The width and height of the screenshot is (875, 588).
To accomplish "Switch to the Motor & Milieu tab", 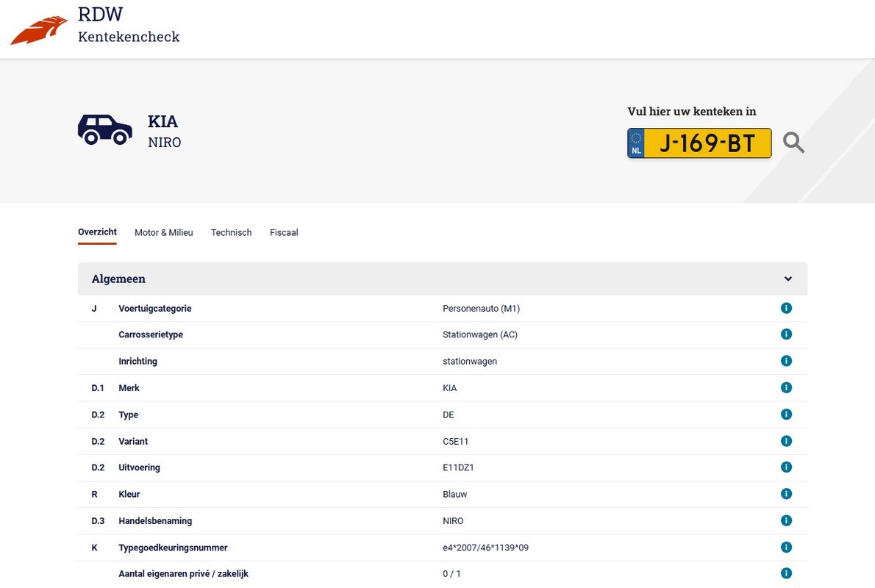I will pyautogui.click(x=163, y=232).
